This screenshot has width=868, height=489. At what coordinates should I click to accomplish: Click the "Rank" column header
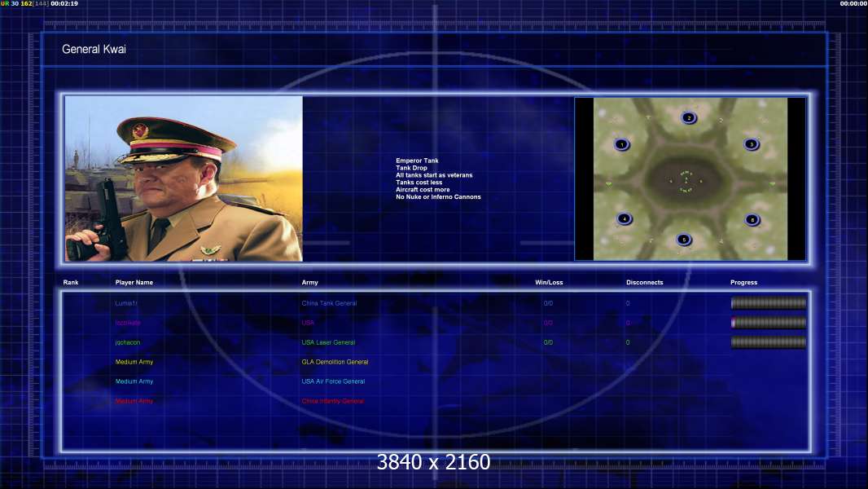71,283
